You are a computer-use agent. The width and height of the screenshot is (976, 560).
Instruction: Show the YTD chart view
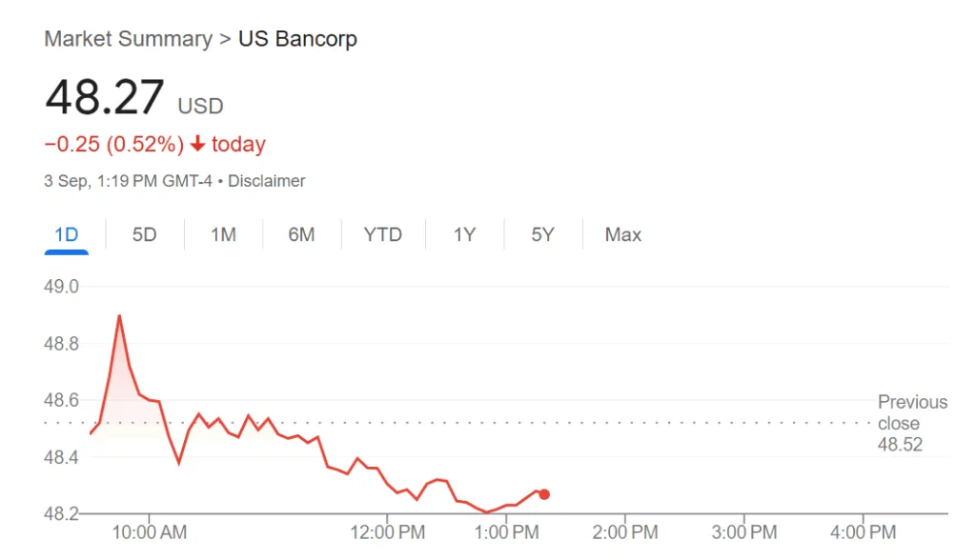pos(383,234)
